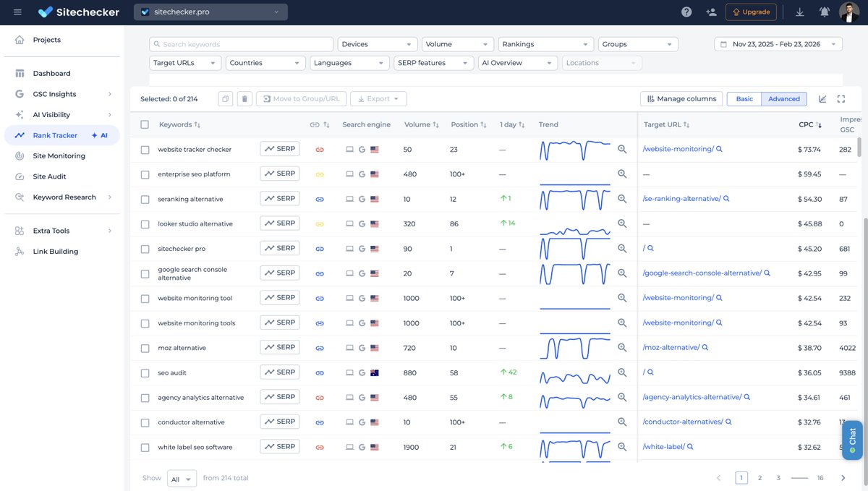Open the Rank Tracker section in sidebar
Viewport: 868px width, 491px height.
click(x=56, y=135)
